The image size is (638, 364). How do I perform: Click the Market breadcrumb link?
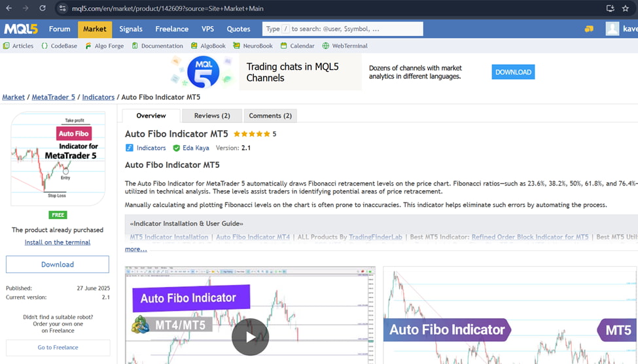point(14,97)
